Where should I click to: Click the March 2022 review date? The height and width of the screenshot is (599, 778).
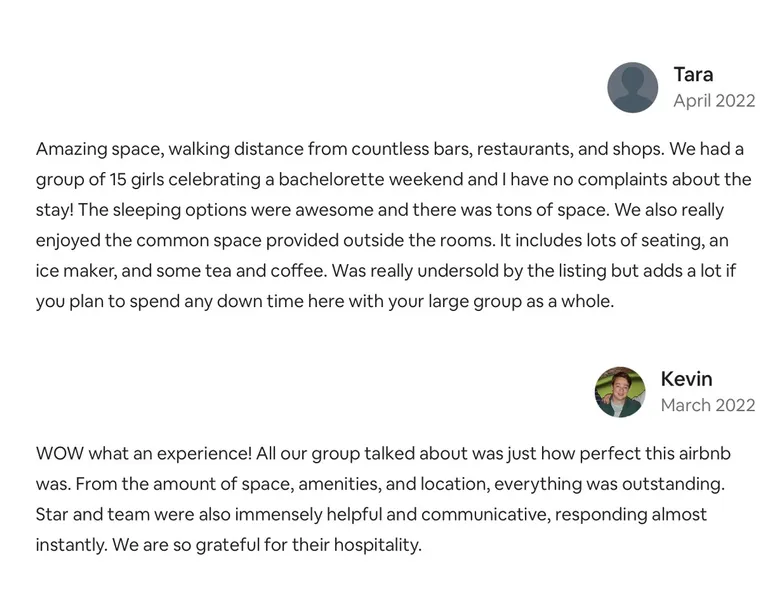(x=708, y=405)
